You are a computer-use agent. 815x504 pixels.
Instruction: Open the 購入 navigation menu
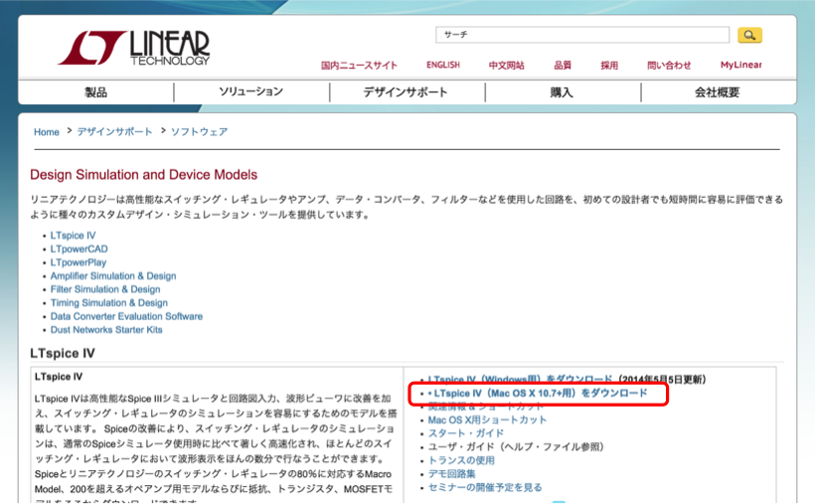tap(562, 92)
